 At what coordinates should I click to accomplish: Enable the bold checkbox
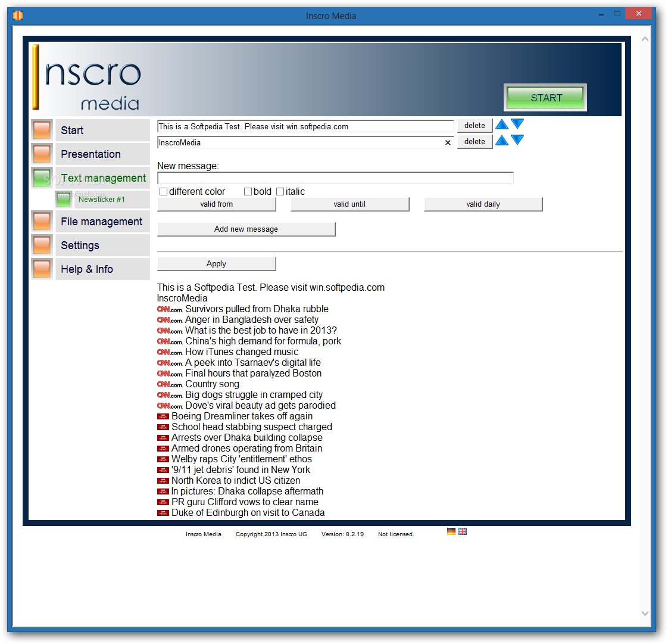tap(248, 192)
